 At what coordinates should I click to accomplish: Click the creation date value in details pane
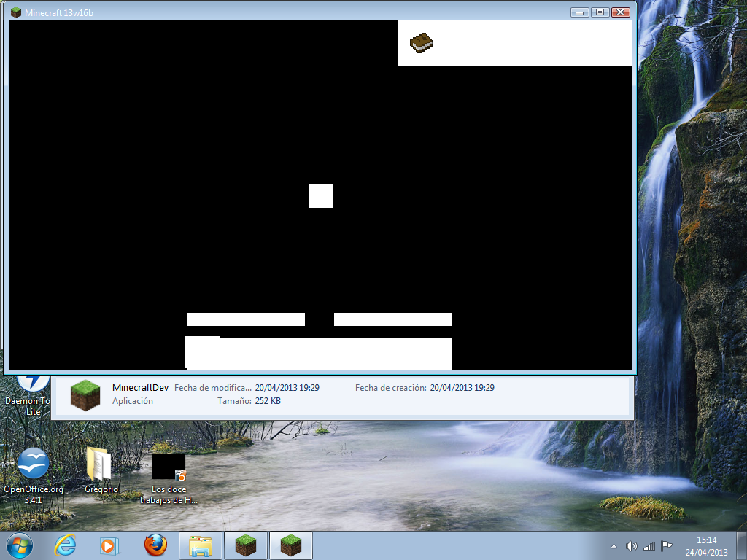click(x=462, y=388)
